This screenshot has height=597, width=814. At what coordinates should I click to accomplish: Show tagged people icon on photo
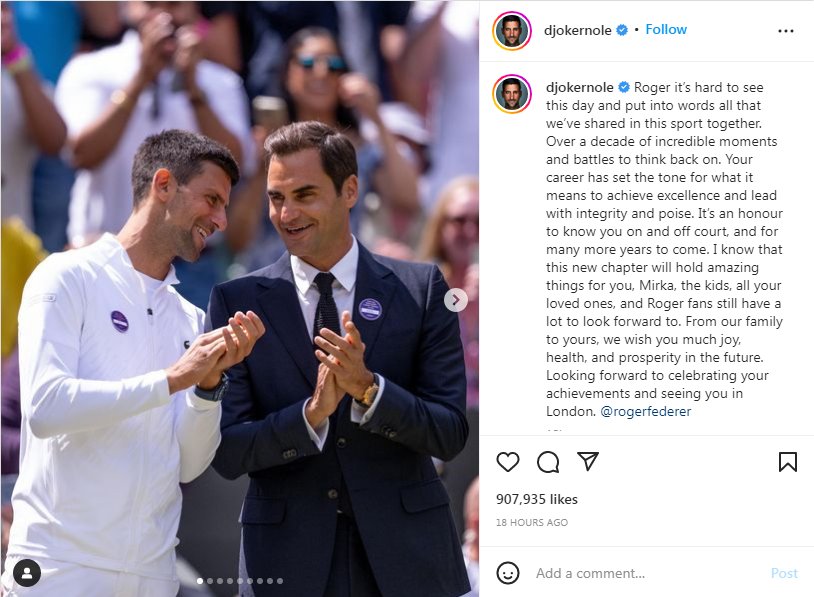26,573
